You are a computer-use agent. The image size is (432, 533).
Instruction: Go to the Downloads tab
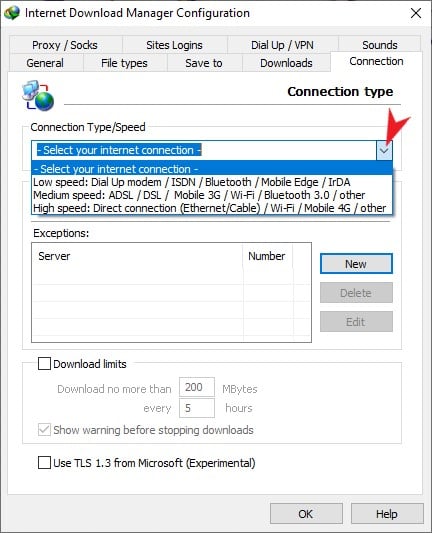point(286,63)
